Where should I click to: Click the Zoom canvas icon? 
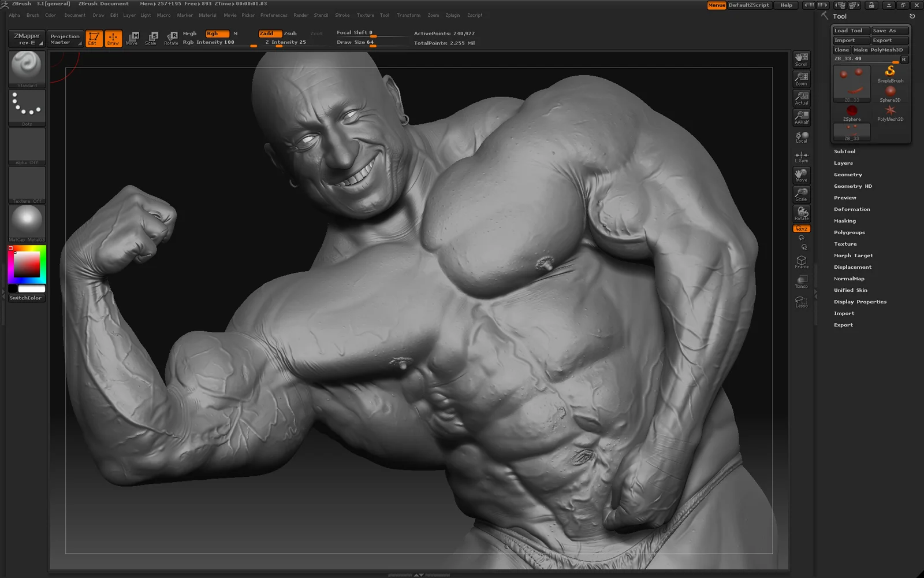(802, 78)
